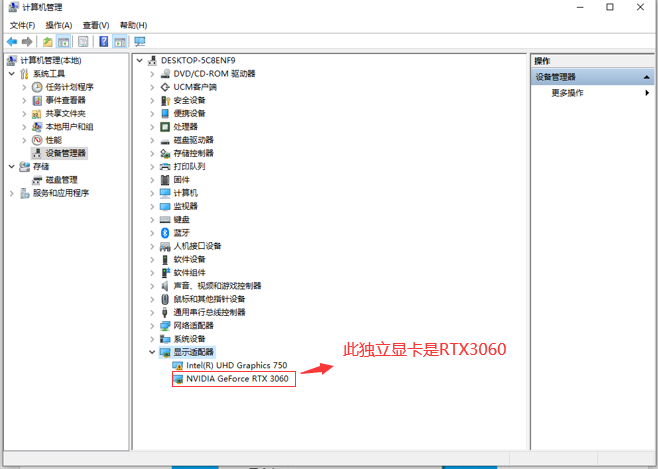Select 计算机管理(本地) root node
The width and height of the screenshot is (658, 469).
[50, 60]
